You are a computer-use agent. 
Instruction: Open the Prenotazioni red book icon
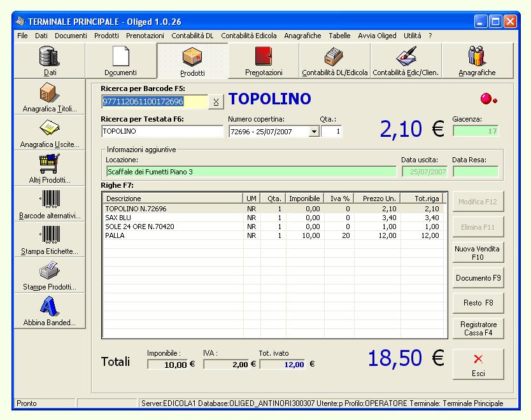[x=264, y=61]
